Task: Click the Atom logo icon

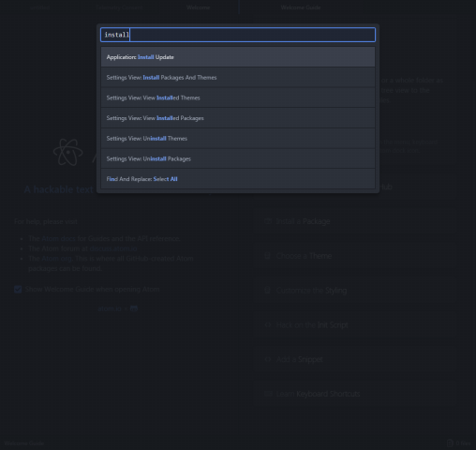Action: [68, 152]
